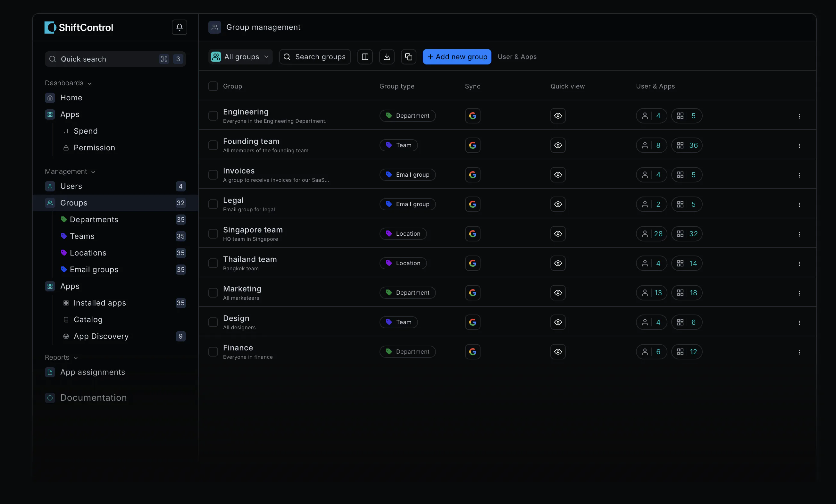This screenshot has width=836, height=504.
Task: Open Email groups sub-item in sidebar
Action: (123, 270)
